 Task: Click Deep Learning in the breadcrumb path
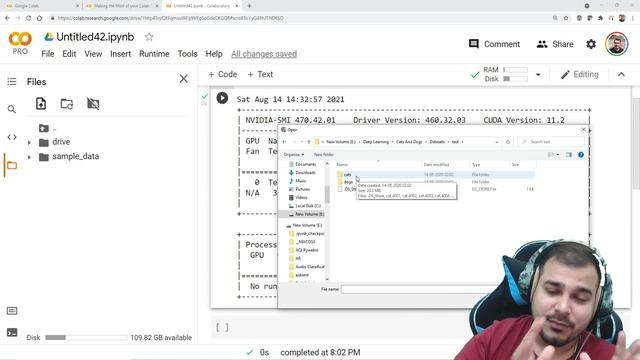tap(376, 142)
